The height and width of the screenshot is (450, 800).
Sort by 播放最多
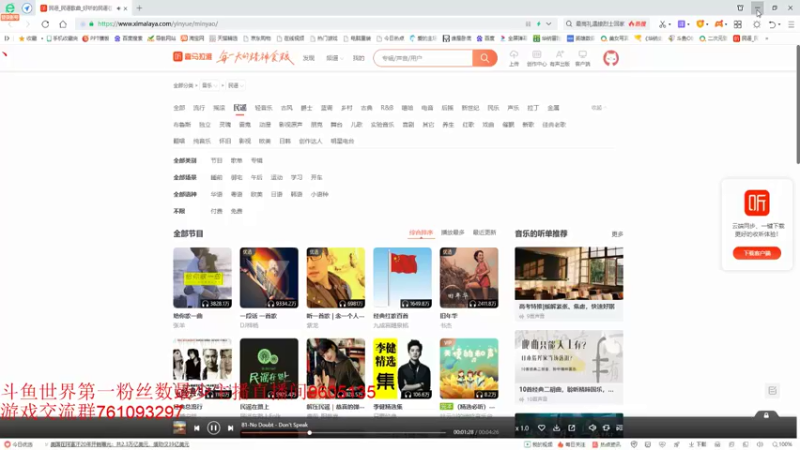click(453, 233)
